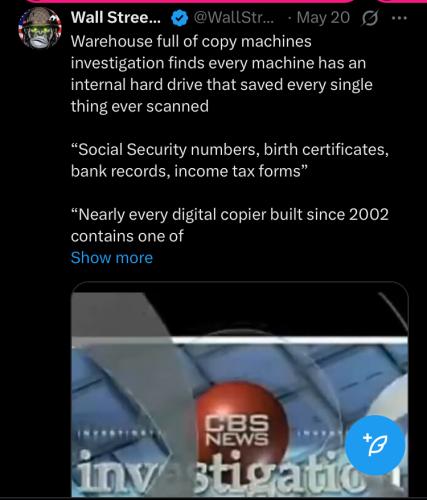Tap the Grok explain-post icon beside the date
This screenshot has height=500, width=427.
(x=370, y=19)
